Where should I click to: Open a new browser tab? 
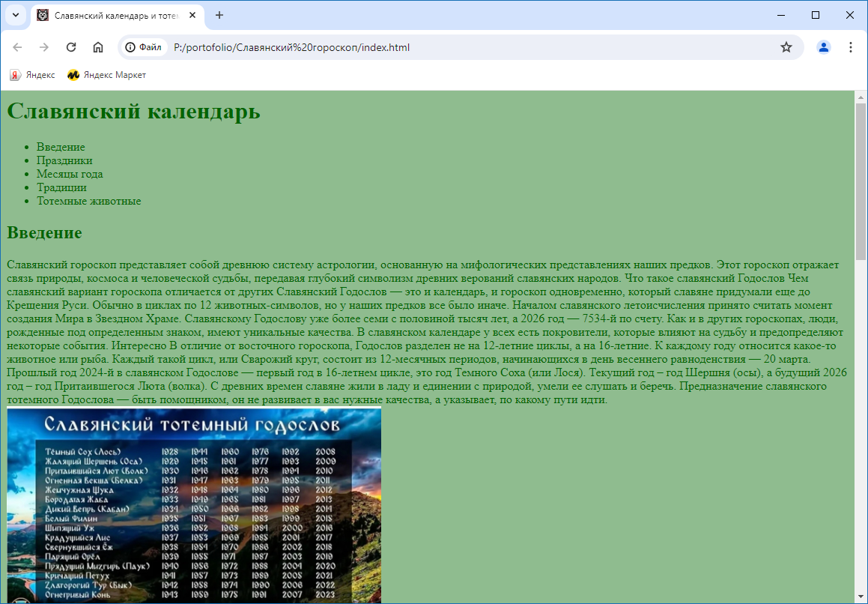pyautogui.click(x=219, y=15)
